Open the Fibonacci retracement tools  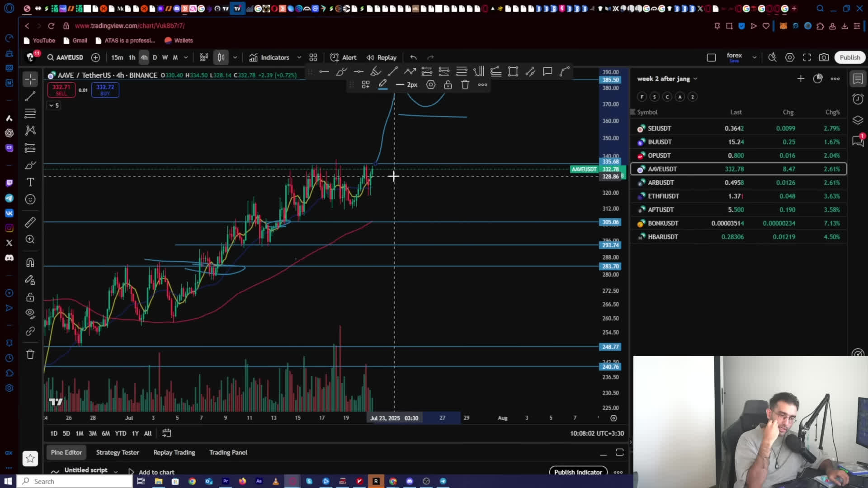pyautogui.click(x=30, y=113)
